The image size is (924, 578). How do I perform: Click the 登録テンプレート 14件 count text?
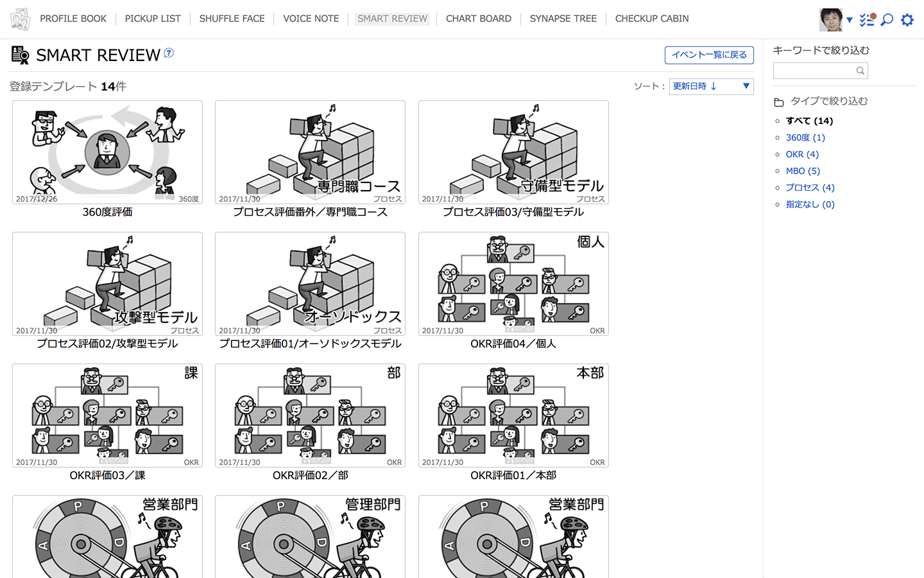point(68,86)
